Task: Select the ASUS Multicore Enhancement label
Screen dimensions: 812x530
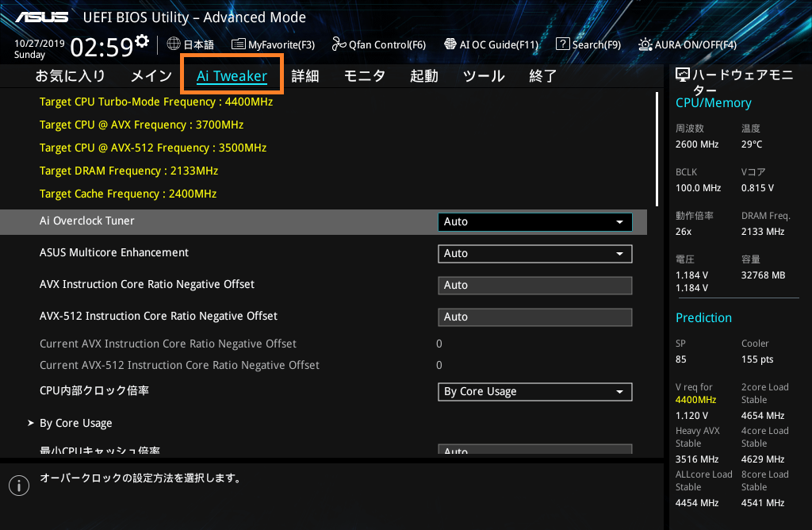Action: coord(114,252)
